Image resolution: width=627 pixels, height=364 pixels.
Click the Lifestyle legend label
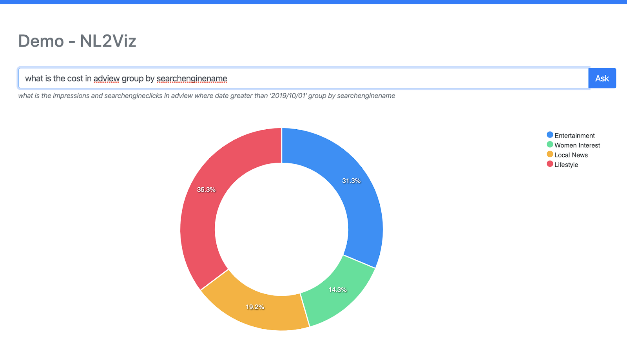point(566,165)
